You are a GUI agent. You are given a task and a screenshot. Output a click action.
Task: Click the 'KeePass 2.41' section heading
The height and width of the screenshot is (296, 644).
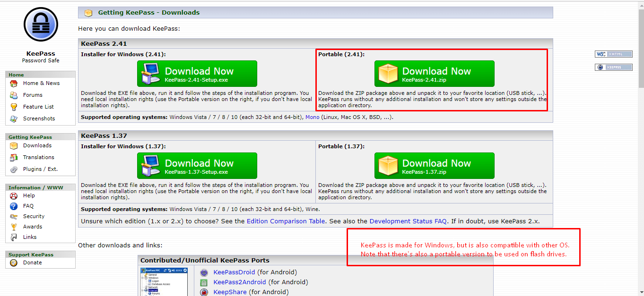104,43
